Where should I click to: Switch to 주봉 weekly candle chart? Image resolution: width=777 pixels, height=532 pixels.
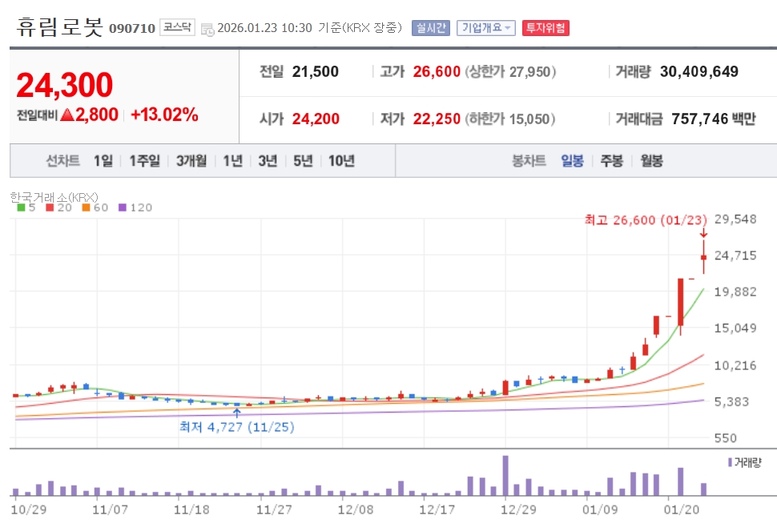point(611,161)
